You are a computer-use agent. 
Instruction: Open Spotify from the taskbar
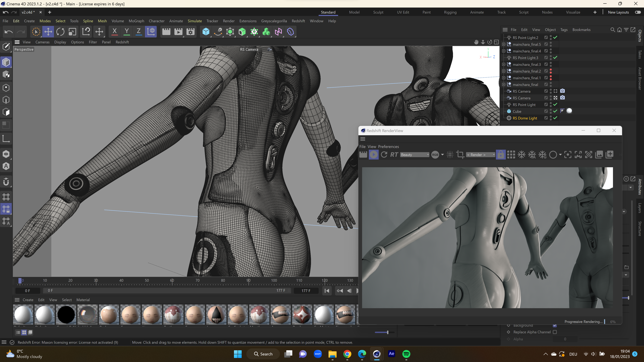pos(406,354)
